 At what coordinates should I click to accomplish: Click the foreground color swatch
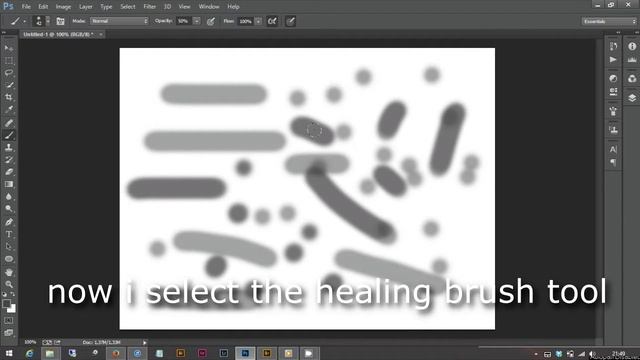click(6, 304)
